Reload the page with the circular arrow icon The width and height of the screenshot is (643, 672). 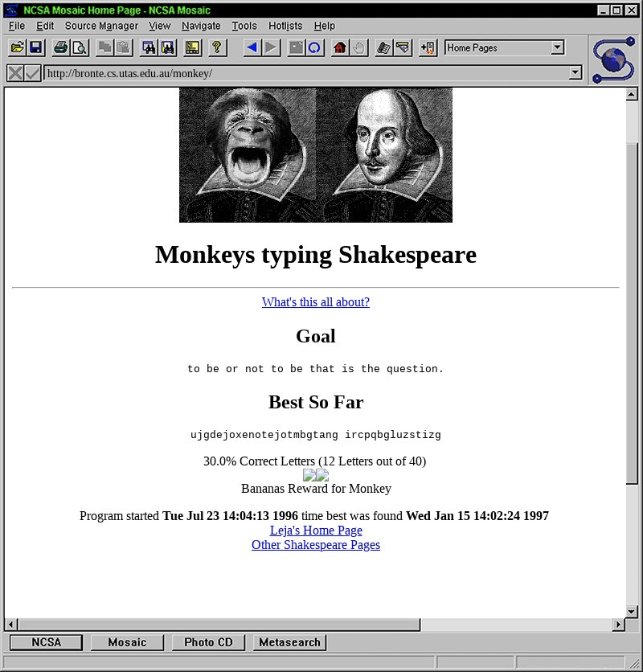coord(315,47)
